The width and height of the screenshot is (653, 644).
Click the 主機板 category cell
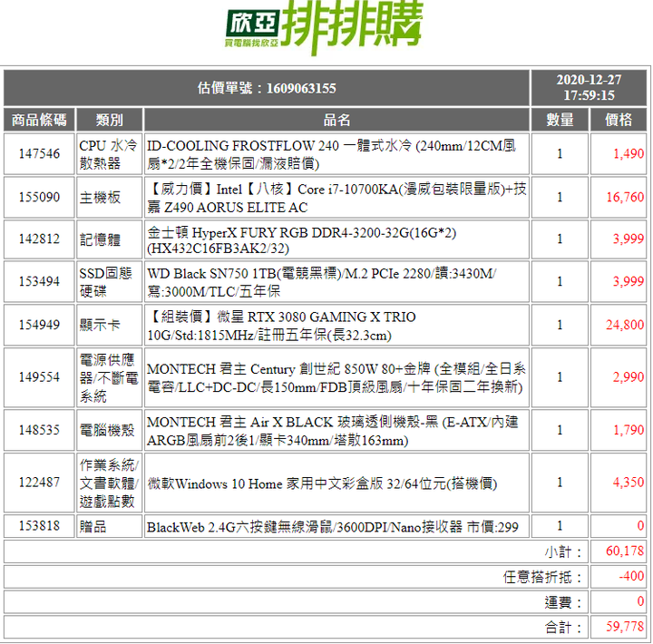(109, 197)
